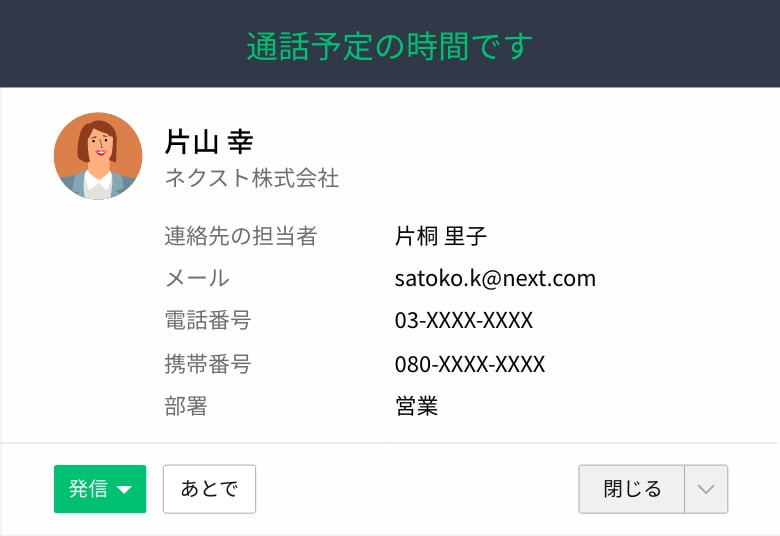Click the mobile number 080-XXXX-XXXX
This screenshot has width=780, height=536.
point(470,364)
